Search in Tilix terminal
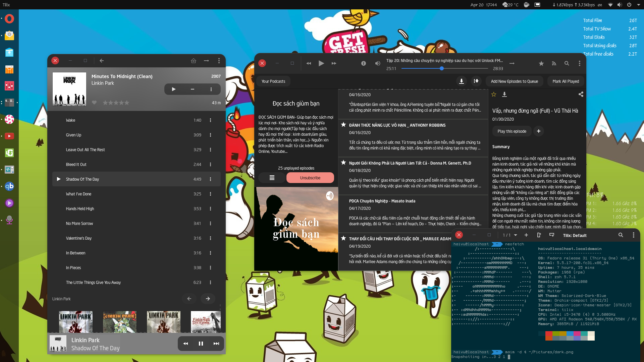Screen dimensions: 644x362 tap(621, 235)
